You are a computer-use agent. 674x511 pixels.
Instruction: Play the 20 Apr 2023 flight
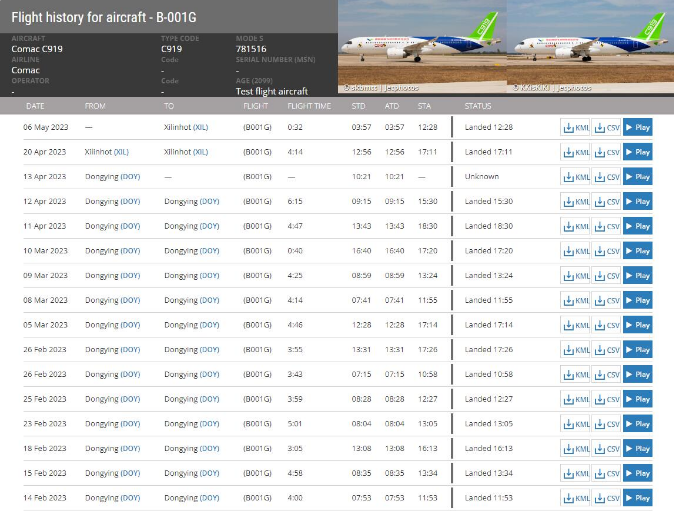637,153
